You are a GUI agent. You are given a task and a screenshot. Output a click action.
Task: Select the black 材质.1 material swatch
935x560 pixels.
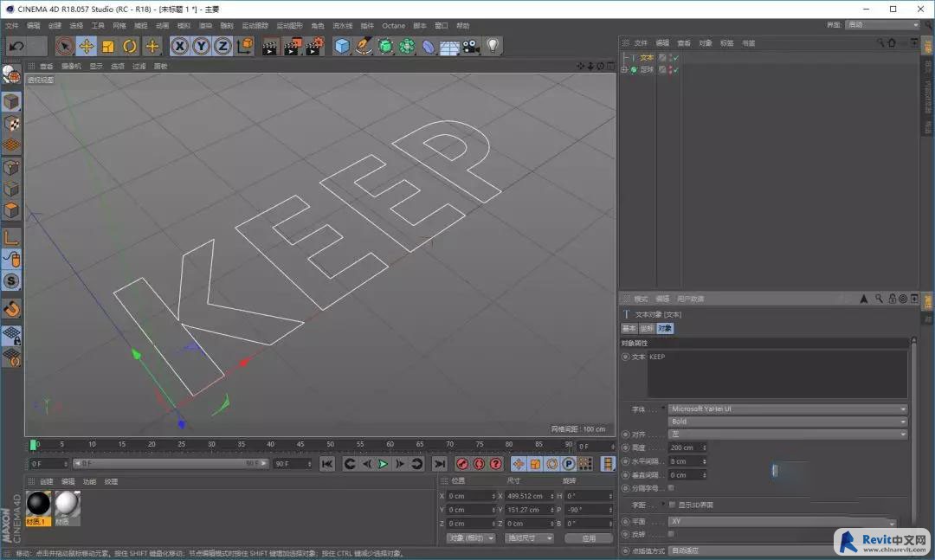tap(39, 507)
